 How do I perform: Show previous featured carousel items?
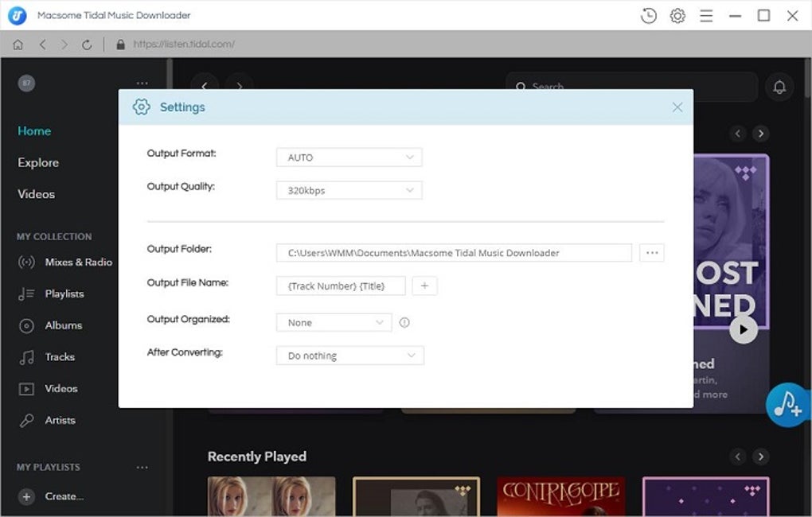point(737,134)
